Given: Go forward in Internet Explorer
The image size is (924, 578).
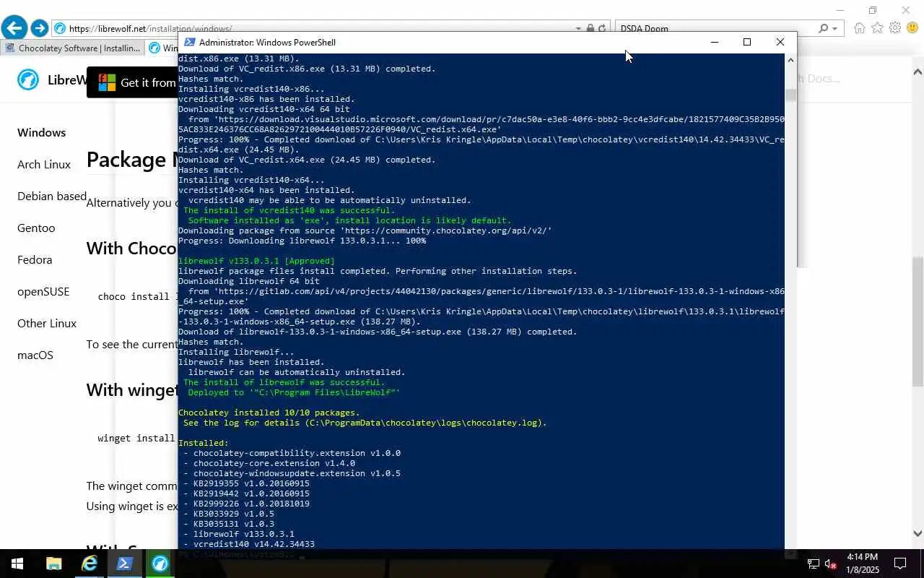Looking at the screenshot, I should click(39, 28).
